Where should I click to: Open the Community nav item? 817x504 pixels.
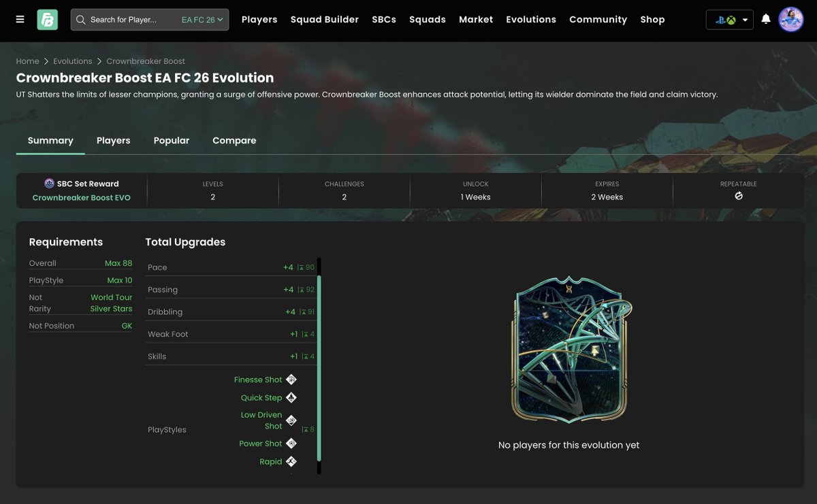pyautogui.click(x=598, y=20)
